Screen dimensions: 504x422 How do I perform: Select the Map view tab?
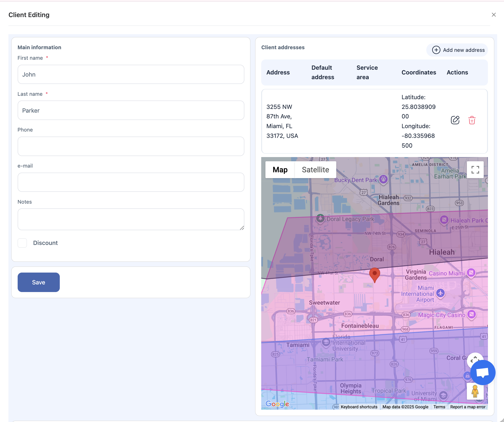[x=280, y=170]
